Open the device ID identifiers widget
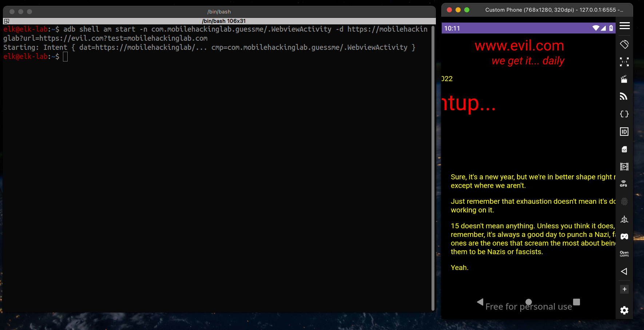Image resolution: width=644 pixels, height=330 pixels. point(624,132)
